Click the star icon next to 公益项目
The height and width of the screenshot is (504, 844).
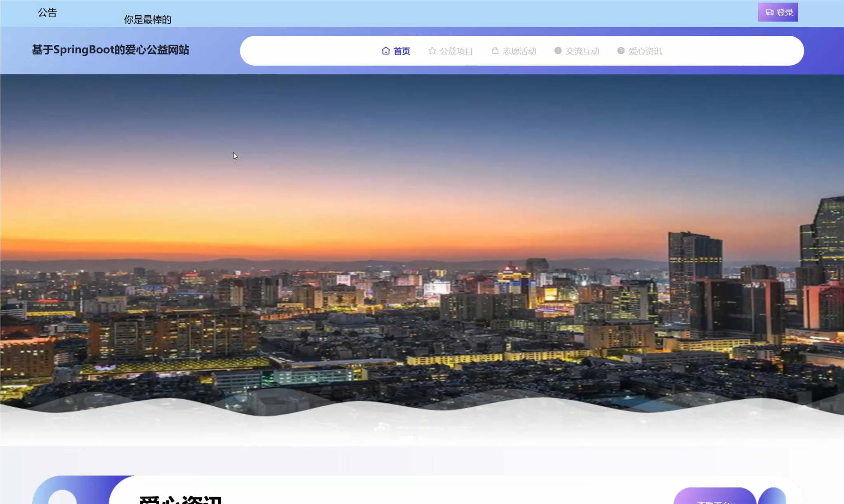[432, 51]
